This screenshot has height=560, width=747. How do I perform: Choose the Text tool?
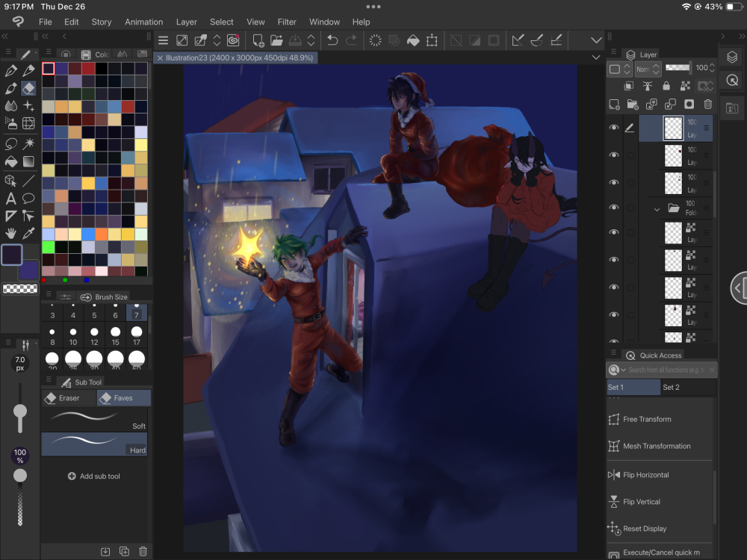11,198
